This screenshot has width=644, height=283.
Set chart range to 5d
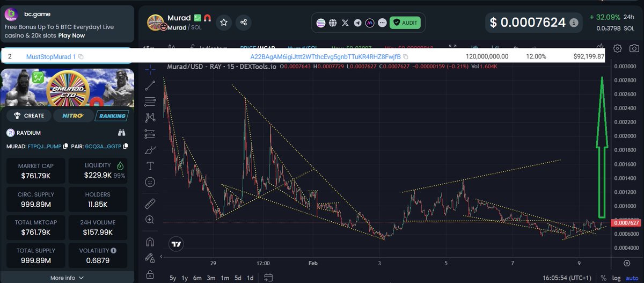click(x=237, y=278)
